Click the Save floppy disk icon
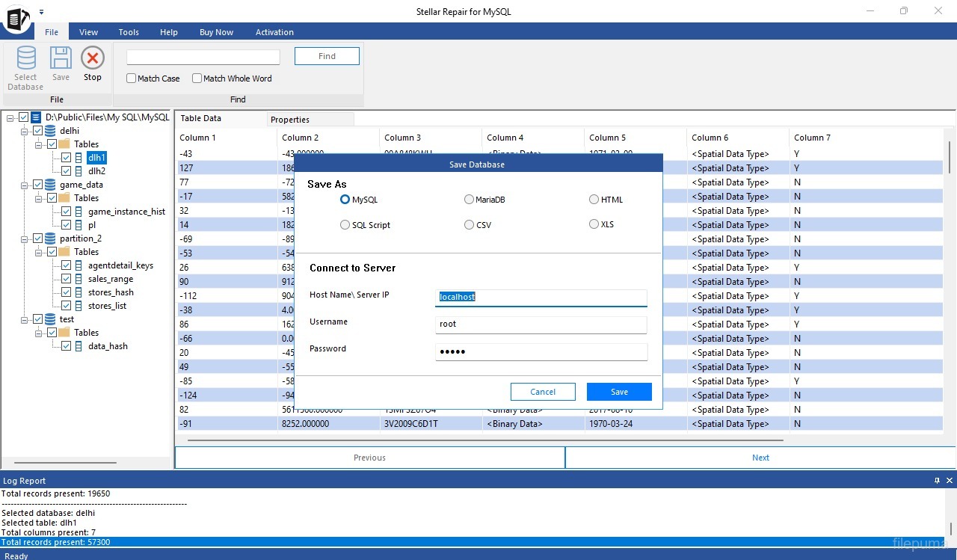Screen dimensions: 957x560 (x=61, y=58)
